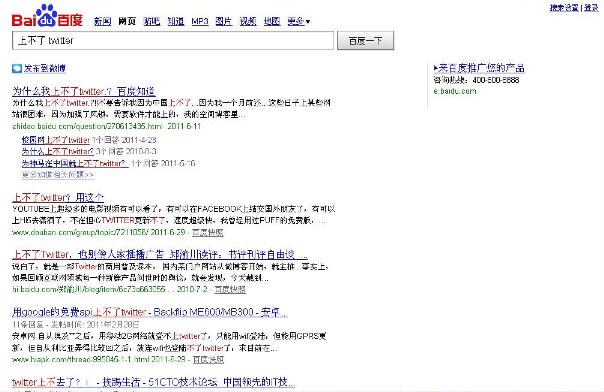
Task: Open sub-link 为神马在中国就上不了twitter?
Action: pyautogui.click(x=74, y=163)
